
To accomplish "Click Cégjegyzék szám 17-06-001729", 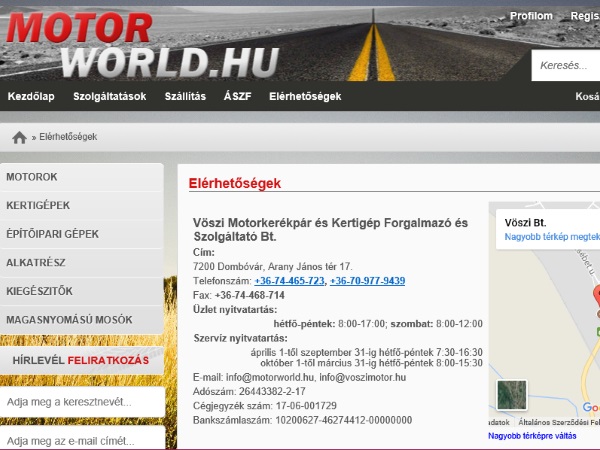I will (265, 406).
